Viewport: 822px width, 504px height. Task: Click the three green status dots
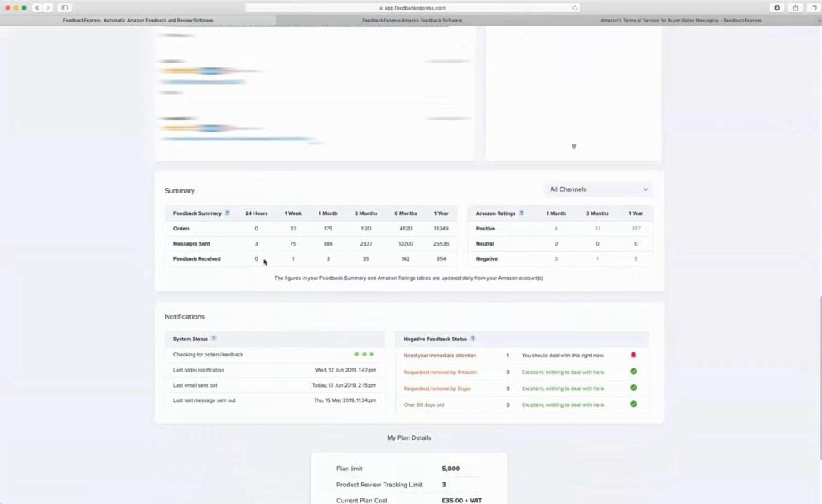click(364, 354)
